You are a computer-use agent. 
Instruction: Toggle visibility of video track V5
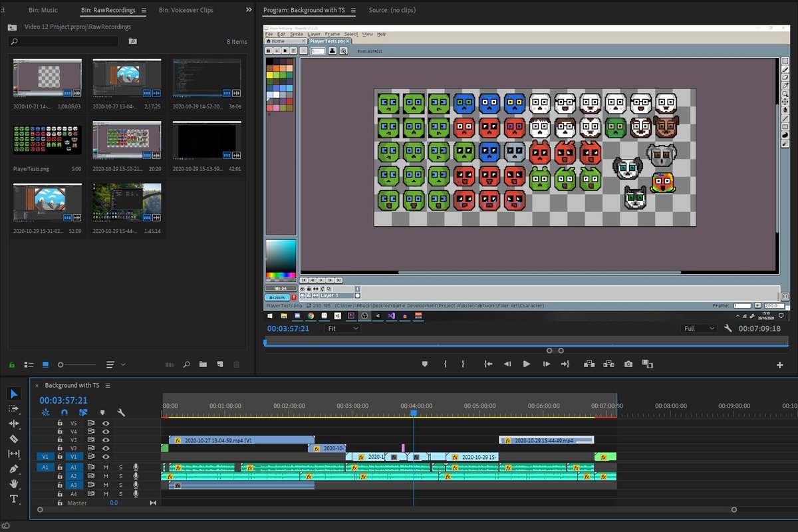click(x=106, y=423)
